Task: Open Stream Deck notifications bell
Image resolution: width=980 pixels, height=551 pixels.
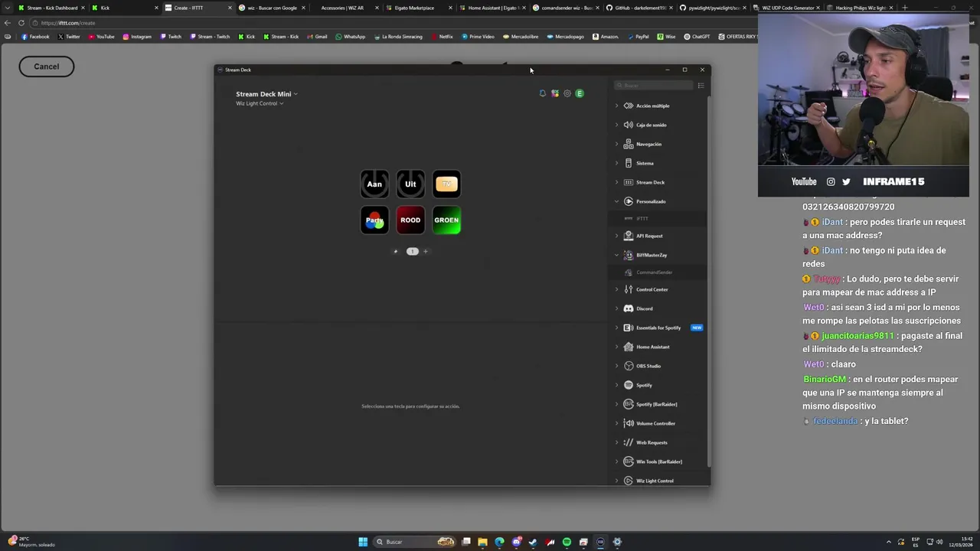Action: point(543,93)
